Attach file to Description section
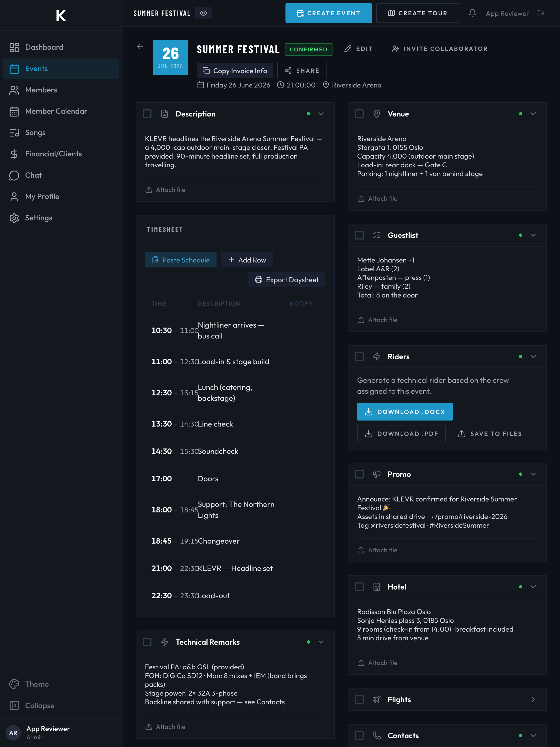Viewport: 560px width, 747px height. (x=165, y=190)
